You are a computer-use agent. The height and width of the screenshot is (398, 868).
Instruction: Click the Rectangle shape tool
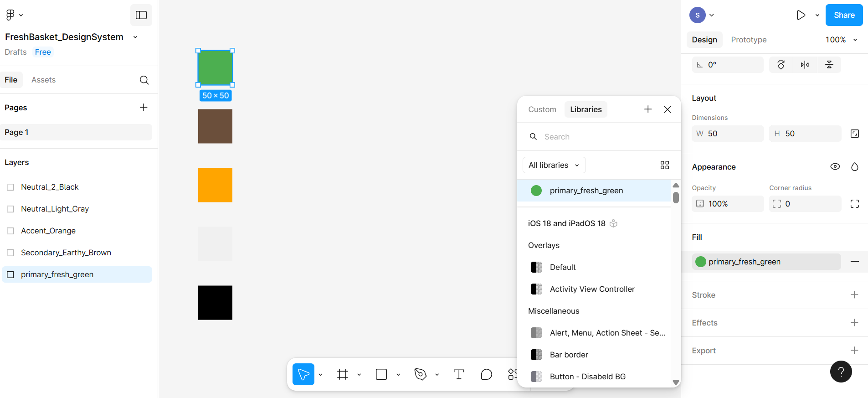pos(381,374)
